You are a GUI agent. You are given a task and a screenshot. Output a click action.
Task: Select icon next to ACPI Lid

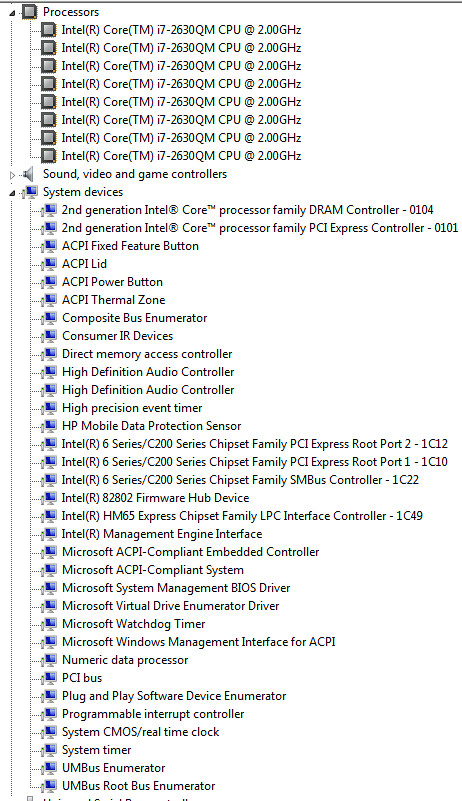pyautogui.click(x=49, y=264)
